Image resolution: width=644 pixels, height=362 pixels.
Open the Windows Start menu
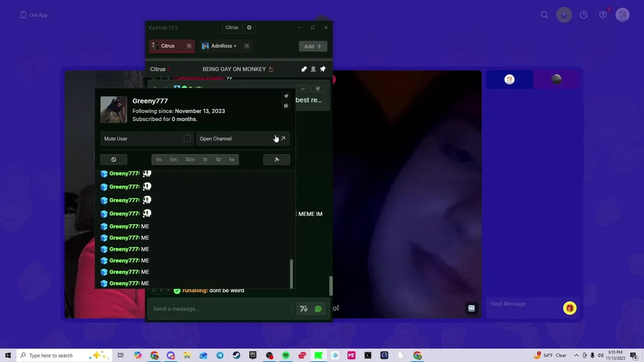click(x=8, y=355)
